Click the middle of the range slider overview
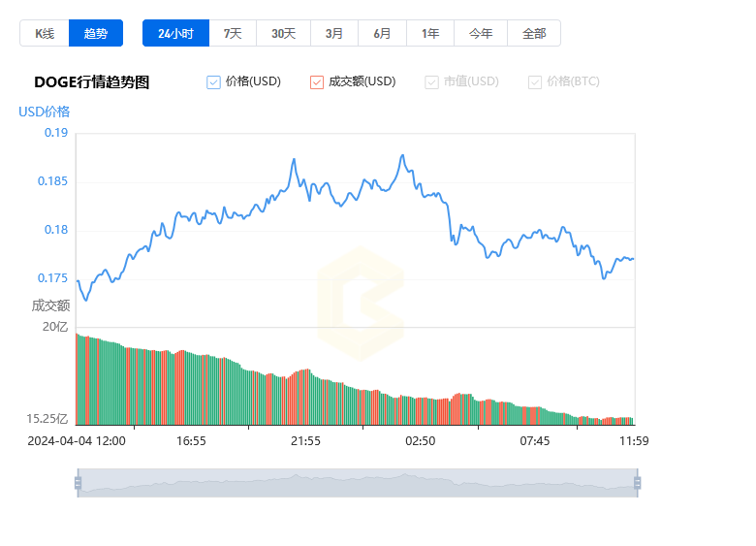Image resolution: width=756 pixels, height=546 pixels. [357, 483]
